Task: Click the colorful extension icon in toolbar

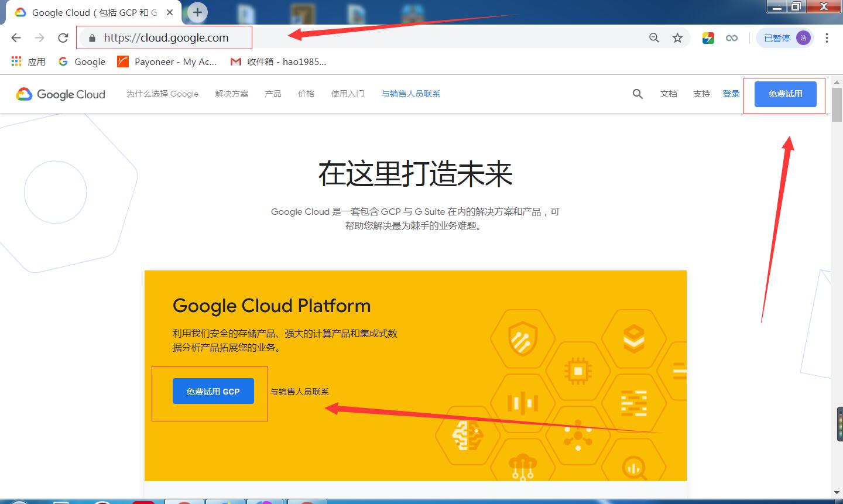Action: click(x=708, y=38)
